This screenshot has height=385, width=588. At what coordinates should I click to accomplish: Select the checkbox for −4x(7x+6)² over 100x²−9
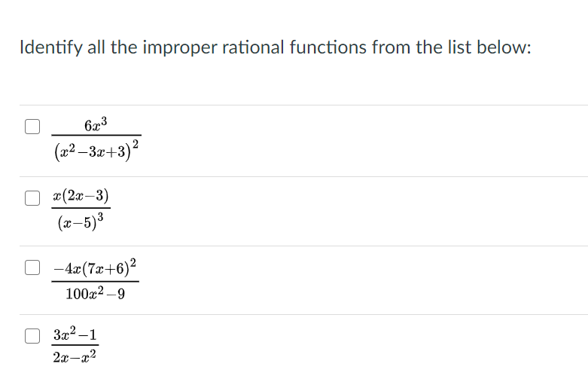pos(32,267)
